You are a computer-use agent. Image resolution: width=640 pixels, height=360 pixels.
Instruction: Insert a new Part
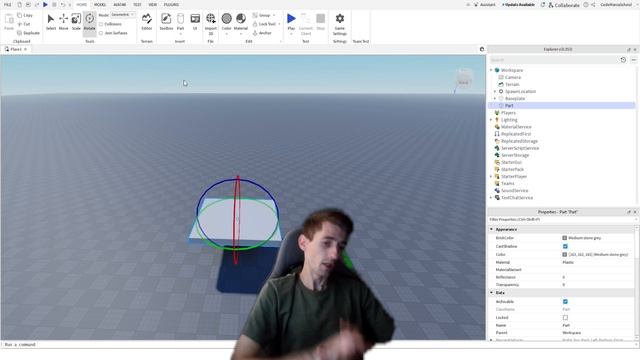coord(180,22)
